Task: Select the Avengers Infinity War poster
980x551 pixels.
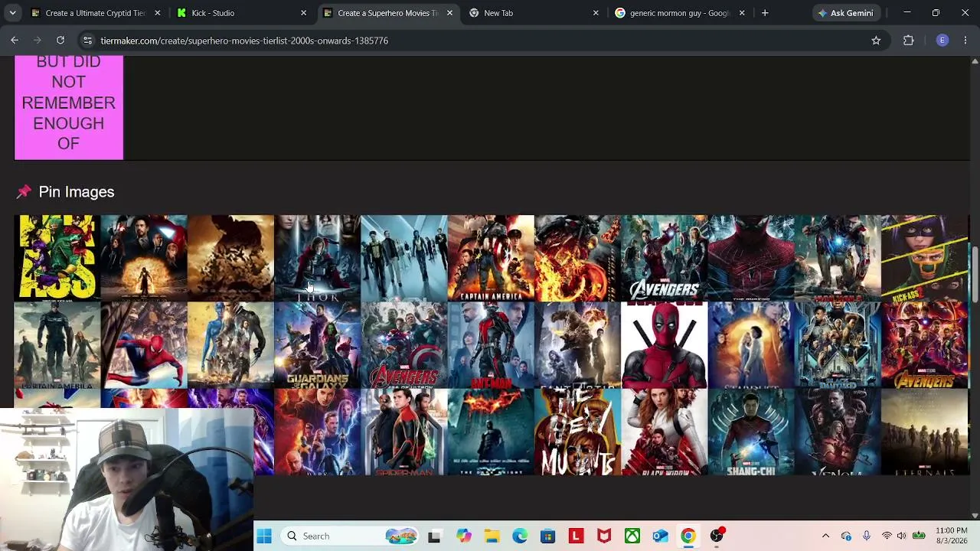Action: click(x=924, y=345)
